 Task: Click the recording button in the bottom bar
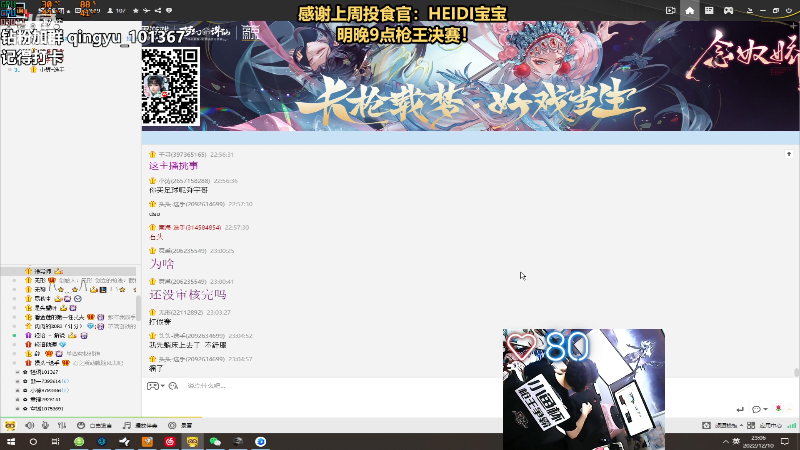click(x=180, y=426)
